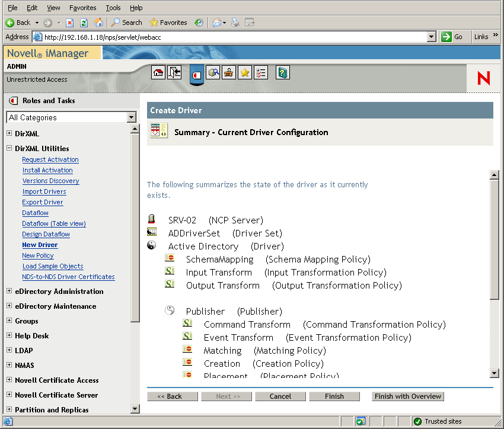
Task: Open the Configure desk icon in iManager
Action: [229, 72]
